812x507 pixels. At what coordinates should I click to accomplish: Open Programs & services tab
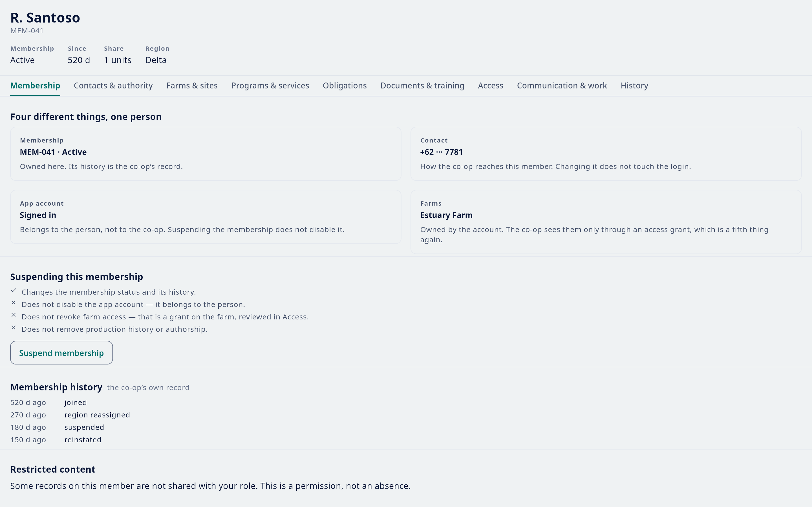click(270, 86)
